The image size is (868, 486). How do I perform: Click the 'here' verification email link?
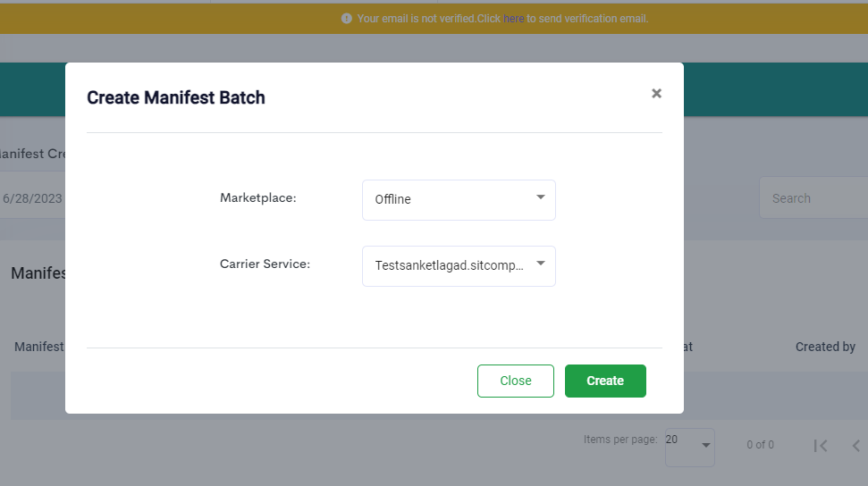click(513, 19)
